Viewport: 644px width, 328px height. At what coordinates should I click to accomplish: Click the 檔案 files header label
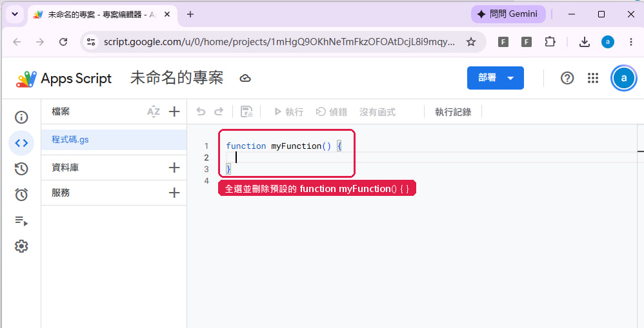tap(61, 111)
